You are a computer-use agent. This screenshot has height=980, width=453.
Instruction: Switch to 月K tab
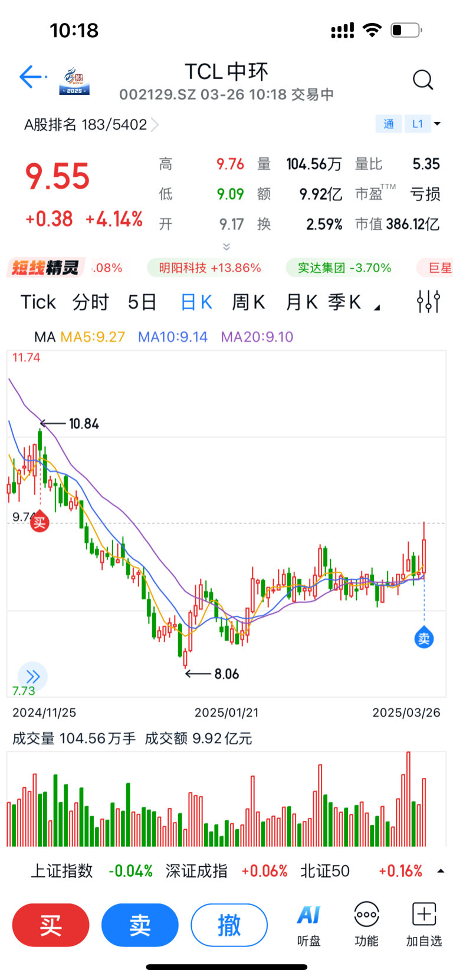[x=301, y=302]
